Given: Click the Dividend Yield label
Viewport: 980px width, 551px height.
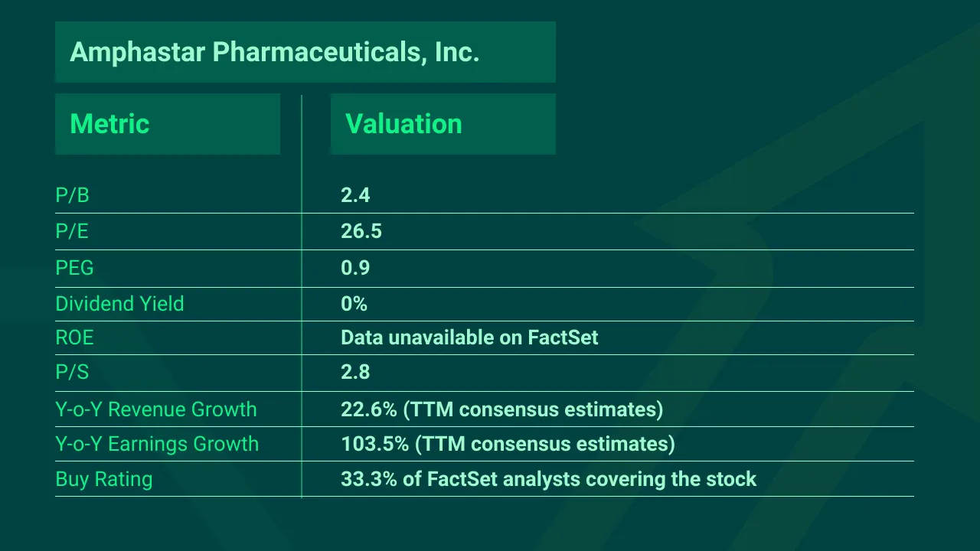Looking at the screenshot, I should pos(120,304).
